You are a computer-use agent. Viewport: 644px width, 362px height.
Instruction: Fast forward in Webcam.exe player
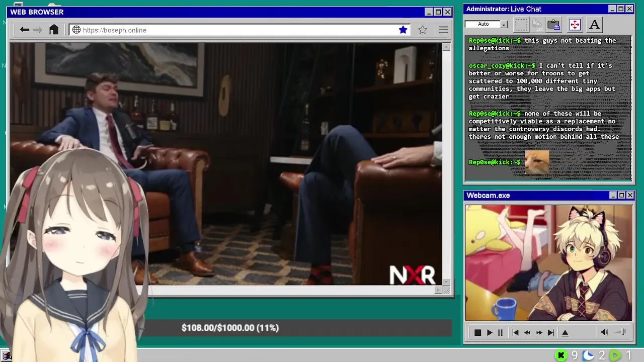[539, 332]
